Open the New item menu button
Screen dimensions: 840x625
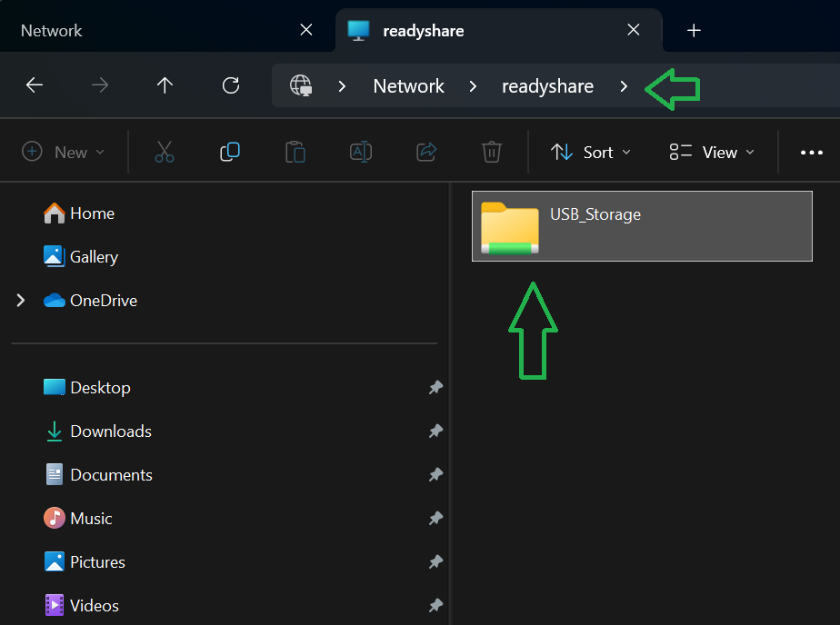pyautogui.click(x=64, y=153)
